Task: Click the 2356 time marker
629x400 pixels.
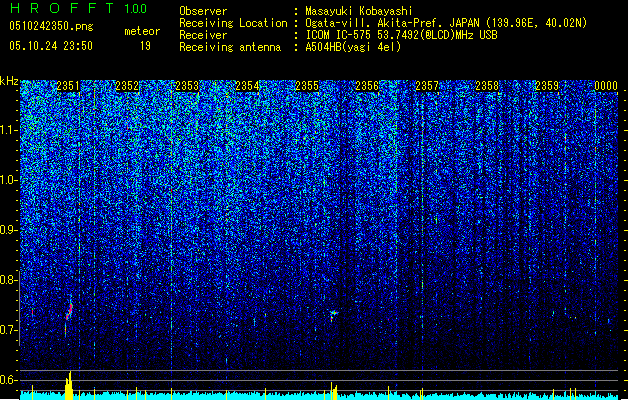Action: 367,86
